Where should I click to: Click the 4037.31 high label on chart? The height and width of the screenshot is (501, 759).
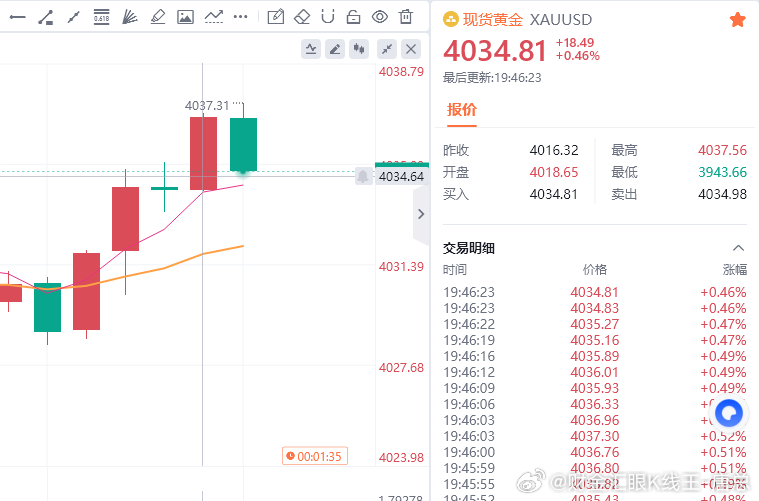[x=207, y=106]
